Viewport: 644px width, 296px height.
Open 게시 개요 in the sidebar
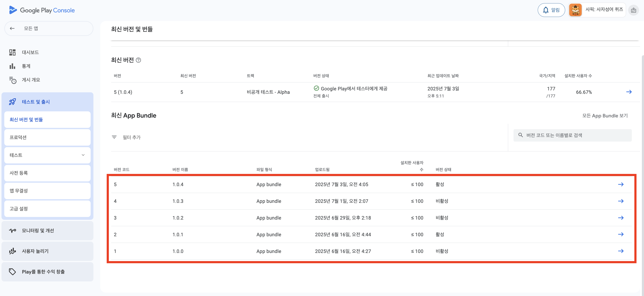31,80
